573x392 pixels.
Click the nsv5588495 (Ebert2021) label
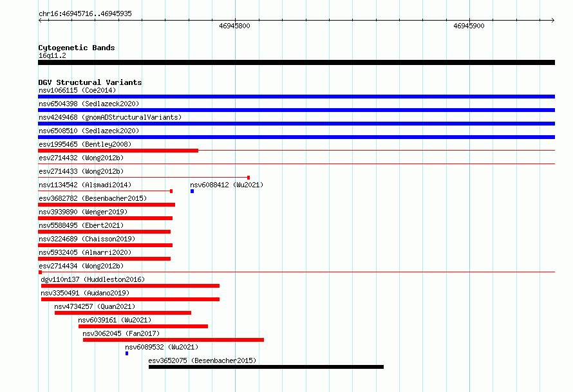tap(81, 225)
